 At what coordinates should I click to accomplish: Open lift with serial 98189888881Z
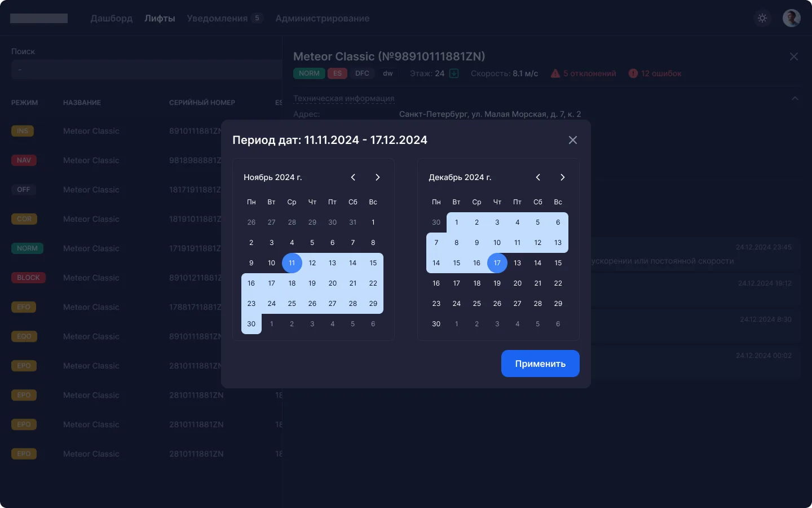click(x=195, y=160)
